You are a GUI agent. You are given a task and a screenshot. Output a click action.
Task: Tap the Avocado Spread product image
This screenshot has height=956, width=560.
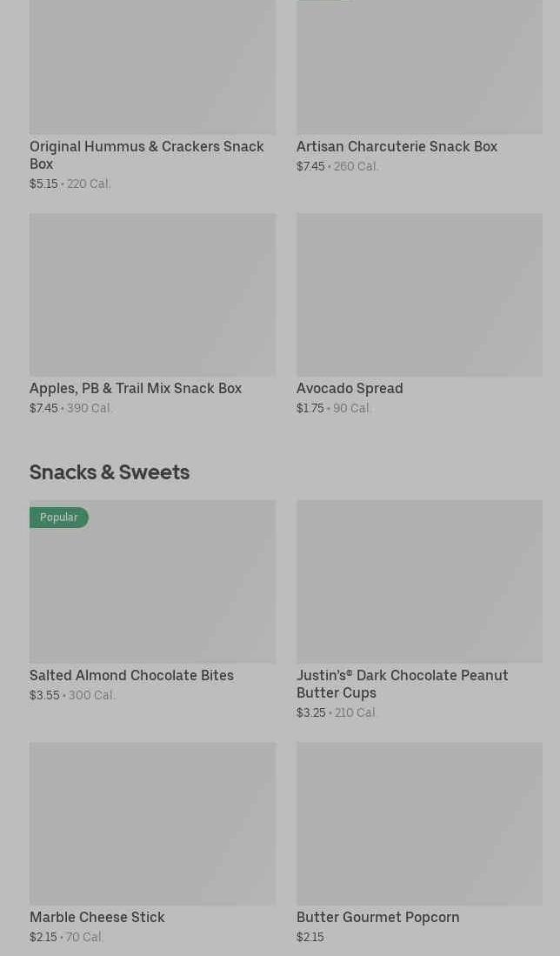pyautogui.click(x=419, y=294)
